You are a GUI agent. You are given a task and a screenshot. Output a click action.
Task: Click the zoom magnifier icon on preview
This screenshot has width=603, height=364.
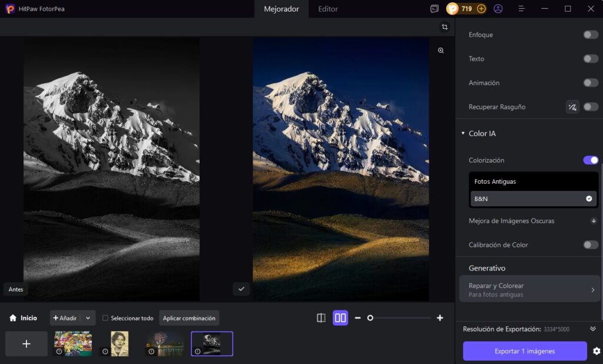tap(440, 51)
